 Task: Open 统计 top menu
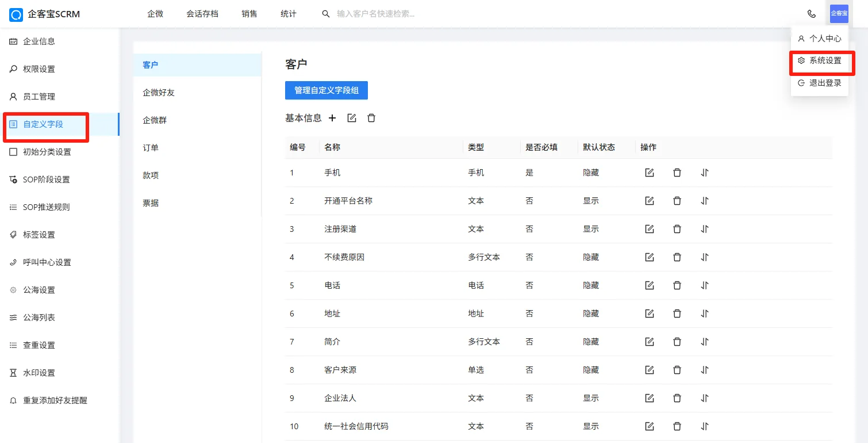click(x=289, y=14)
